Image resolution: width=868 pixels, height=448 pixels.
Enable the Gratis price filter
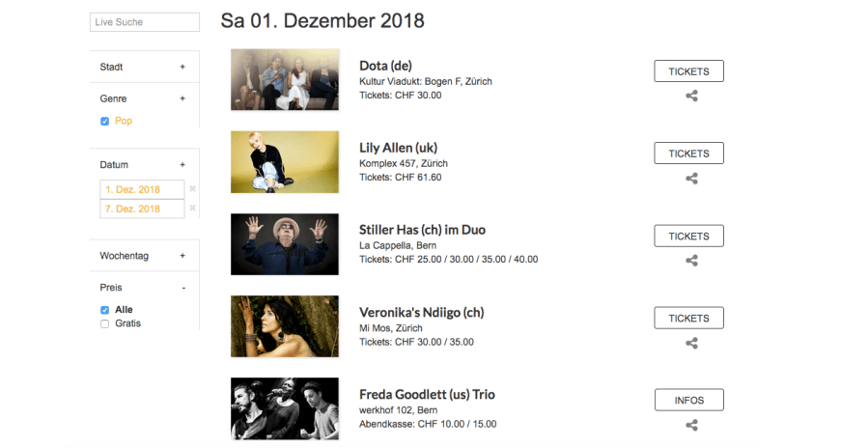point(104,324)
